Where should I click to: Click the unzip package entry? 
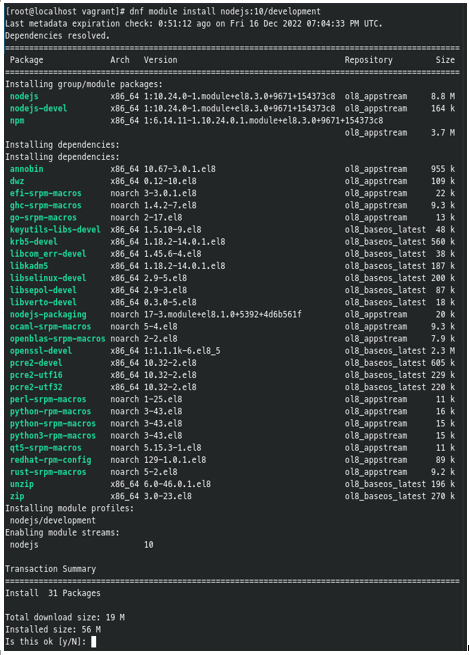(22, 484)
